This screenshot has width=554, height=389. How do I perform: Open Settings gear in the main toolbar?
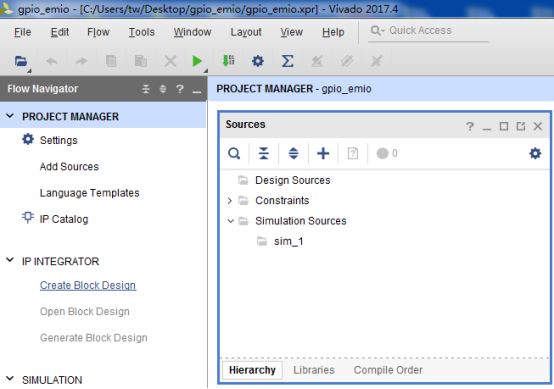tap(258, 61)
